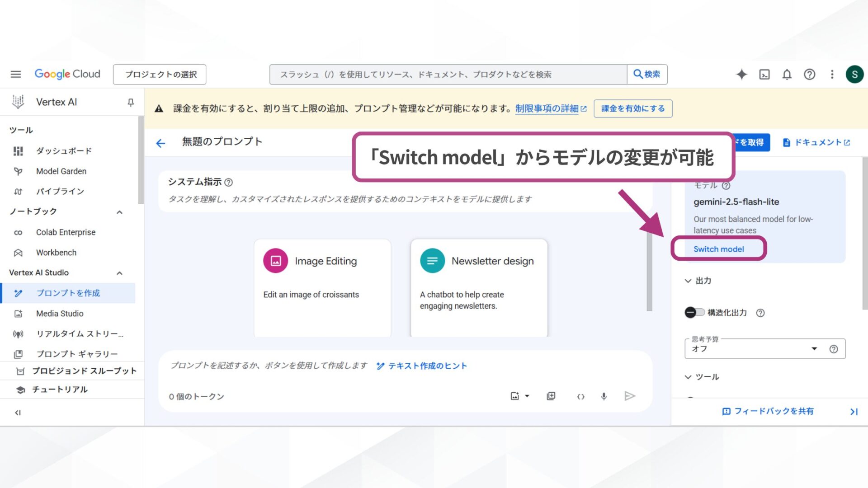Select the microphone icon for voice input
This screenshot has width=868, height=488.
(603, 396)
